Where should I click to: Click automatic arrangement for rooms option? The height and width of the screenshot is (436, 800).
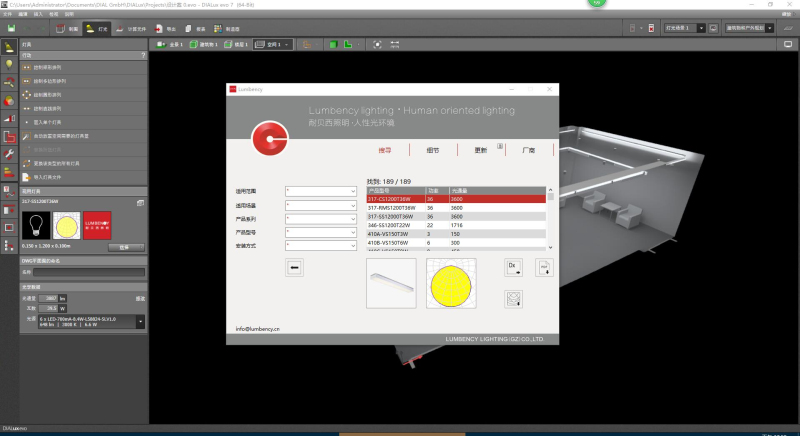pyautogui.click(x=84, y=136)
